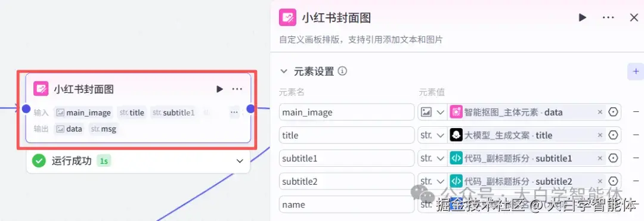The height and width of the screenshot is (221, 644).
Task: Select the msg output tag on node
Action: pos(104,129)
